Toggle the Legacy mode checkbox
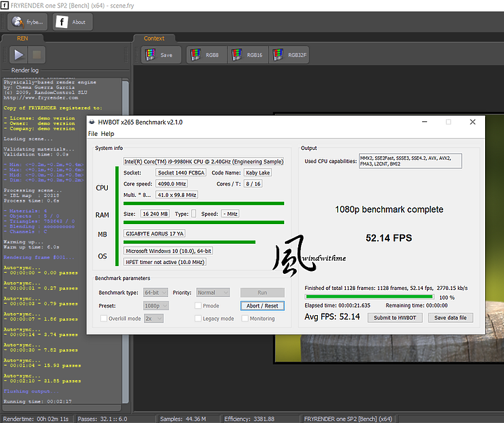Screen dimensions: 504x423 (198, 319)
